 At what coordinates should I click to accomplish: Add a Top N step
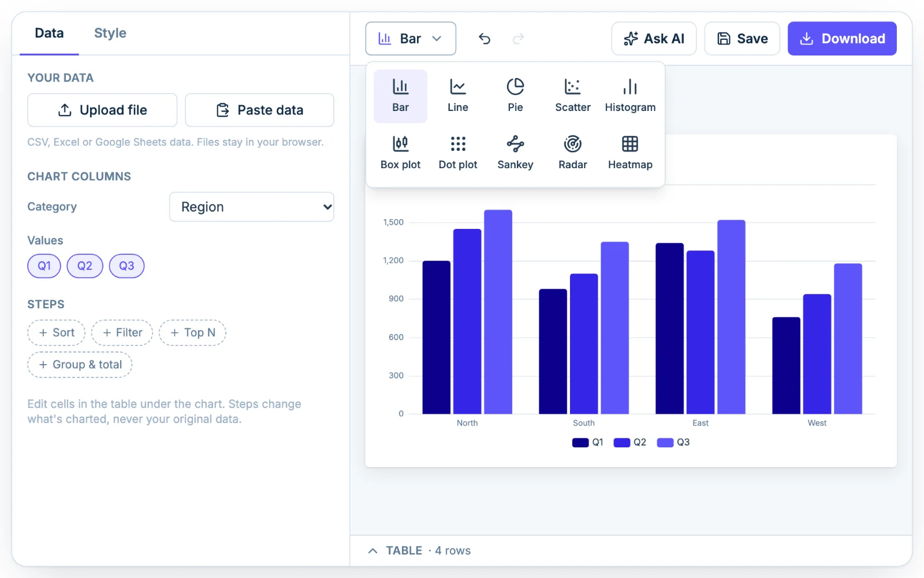pyautogui.click(x=192, y=333)
